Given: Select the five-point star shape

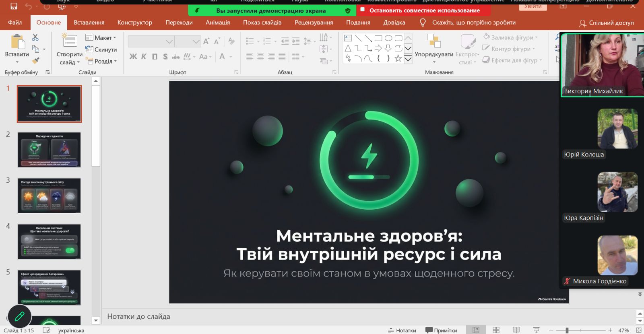Looking at the screenshot, I should tap(398, 58).
